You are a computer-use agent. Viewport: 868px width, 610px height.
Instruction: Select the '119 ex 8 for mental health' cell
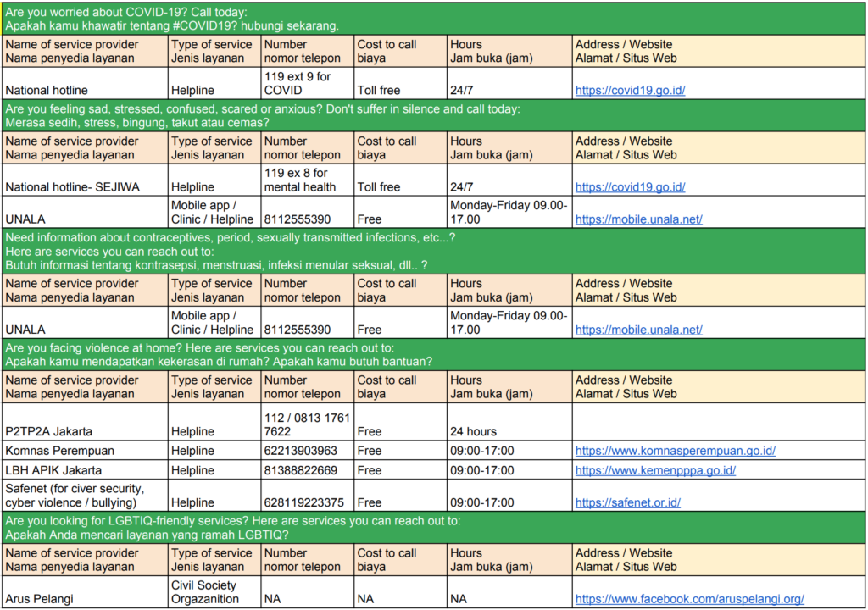pos(307,180)
